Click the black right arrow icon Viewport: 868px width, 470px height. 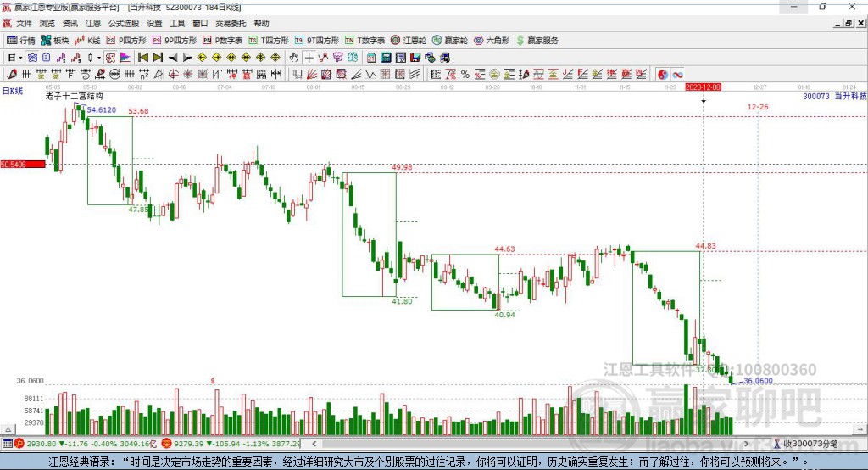point(187,58)
